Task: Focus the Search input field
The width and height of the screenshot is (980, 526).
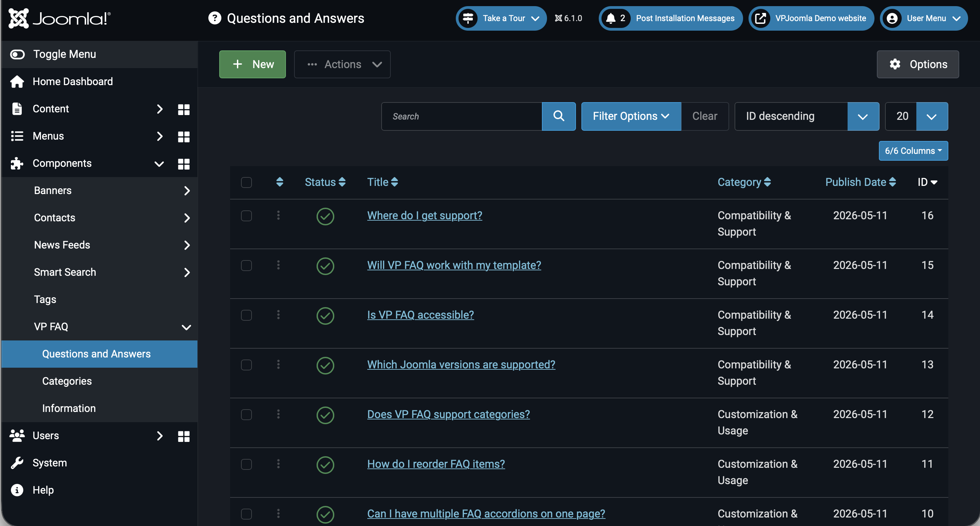Action: (x=462, y=116)
